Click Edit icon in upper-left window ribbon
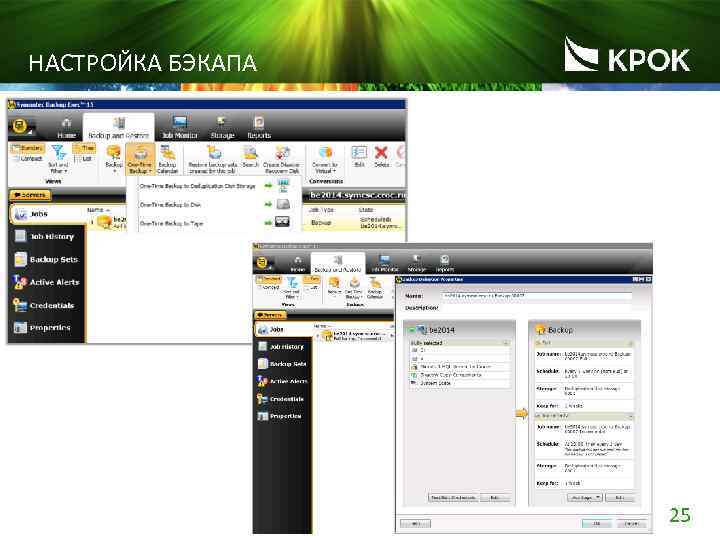The width and height of the screenshot is (720, 540). click(359, 156)
